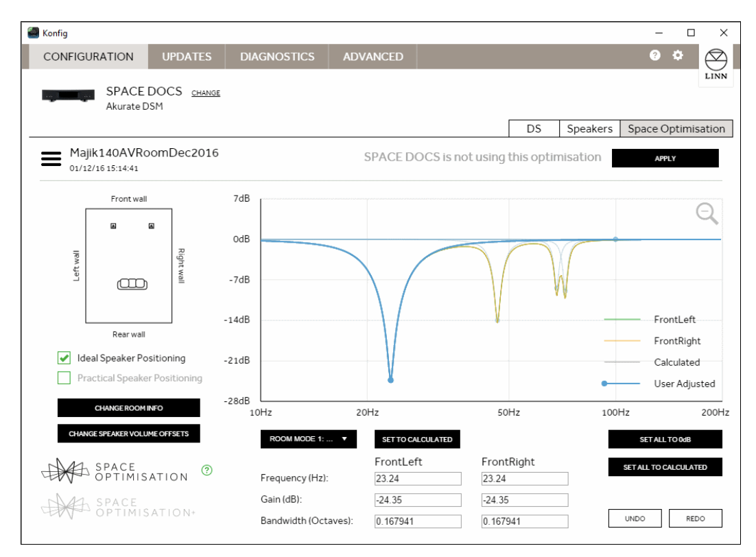Viewport: 756px width, 557px height.
Task: Click Set All To Calculated button
Action: 665,467
